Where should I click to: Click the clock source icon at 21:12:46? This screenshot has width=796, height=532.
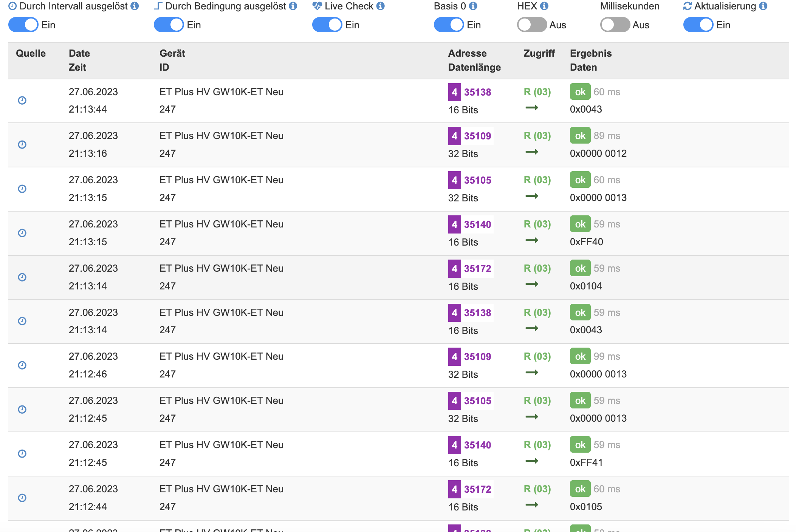tap(22, 365)
